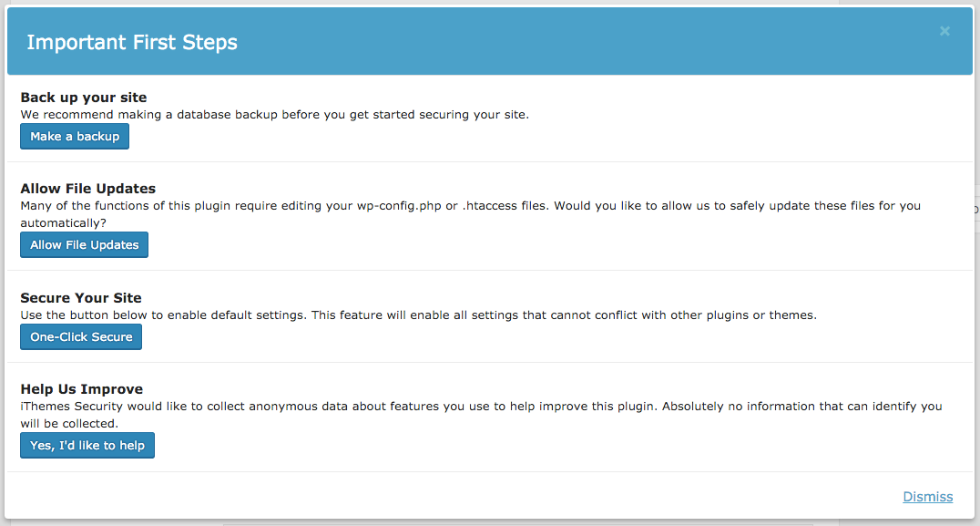This screenshot has height=526, width=980.
Task: Dismiss the first steps dialog via link
Action: (927, 497)
